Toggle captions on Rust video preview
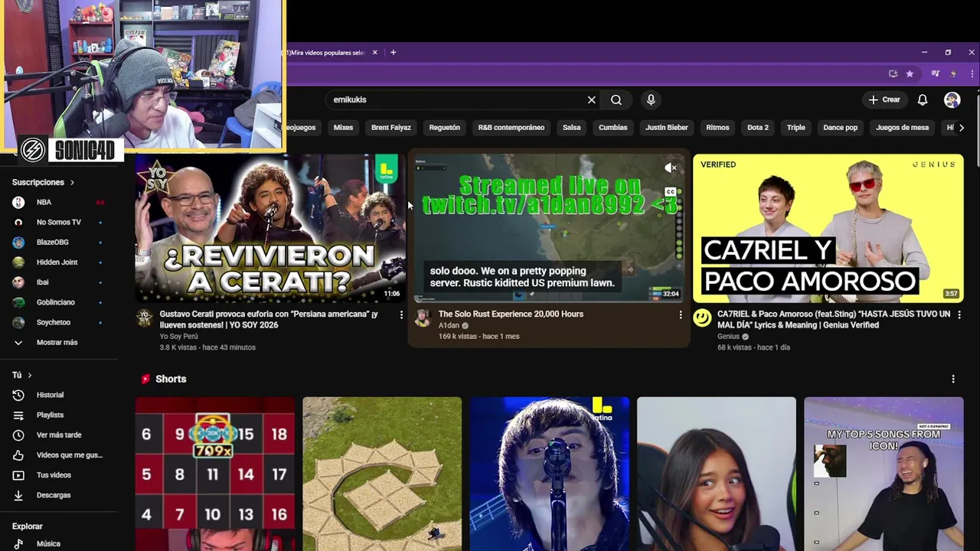The width and height of the screenshot is (980, 551). (x=670, y=192)
